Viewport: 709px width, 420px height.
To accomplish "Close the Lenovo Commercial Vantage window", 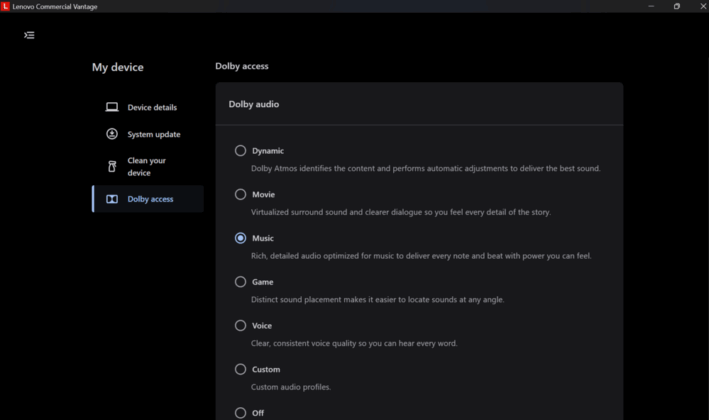I will [703, 6].
